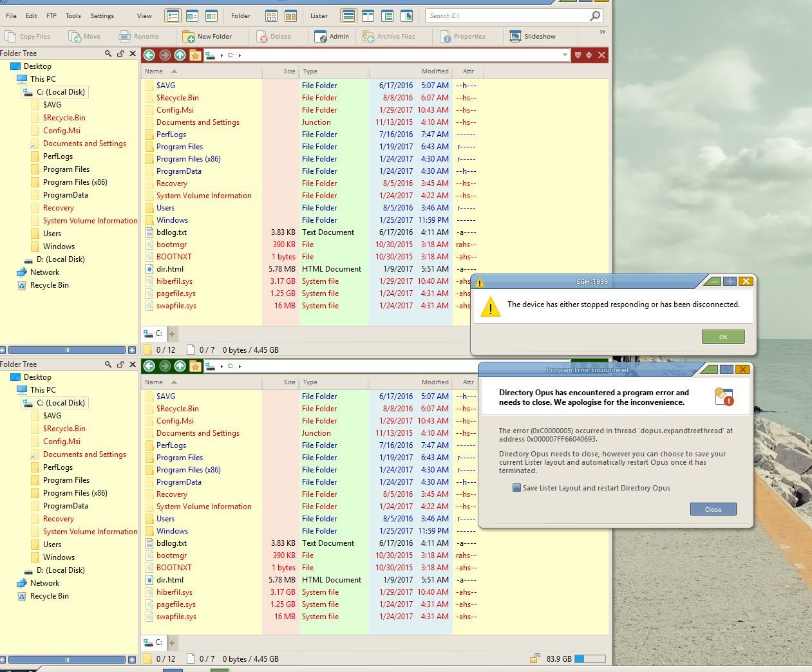The image size is (812, 672).
Task: Toggle the dual vertical Lister layout button
Action: click(x=368, y=15)
